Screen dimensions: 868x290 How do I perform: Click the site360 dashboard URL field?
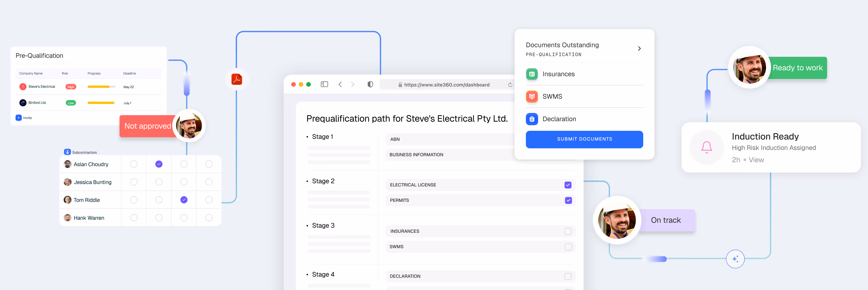[x=446, y=85]
